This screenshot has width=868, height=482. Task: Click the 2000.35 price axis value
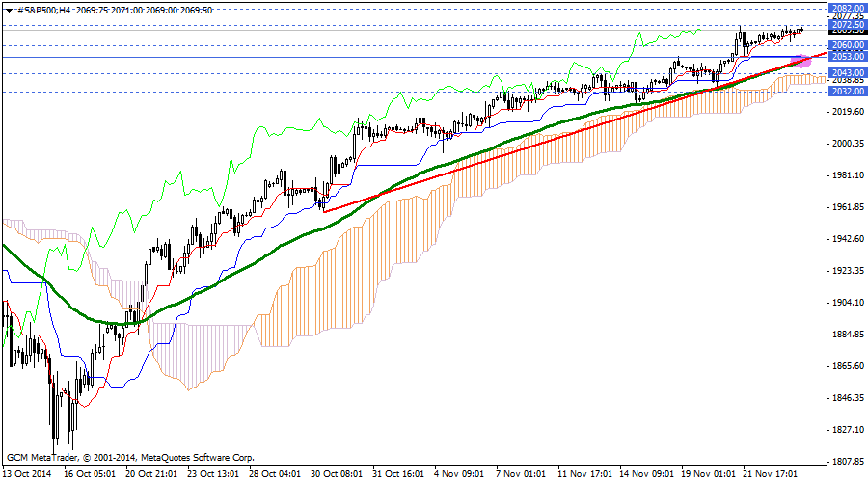coord(848,144)
